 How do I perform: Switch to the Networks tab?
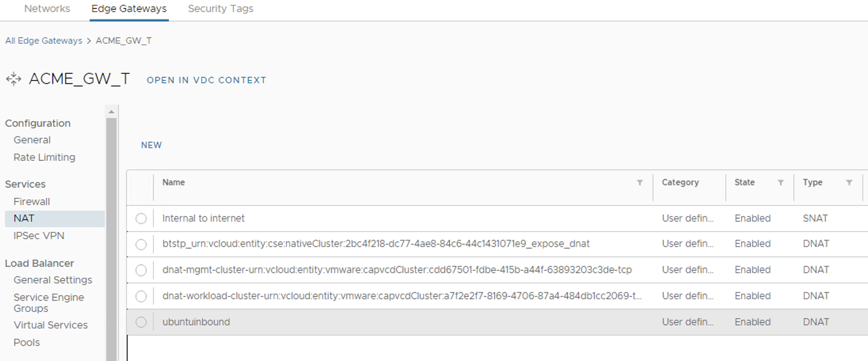47,9
